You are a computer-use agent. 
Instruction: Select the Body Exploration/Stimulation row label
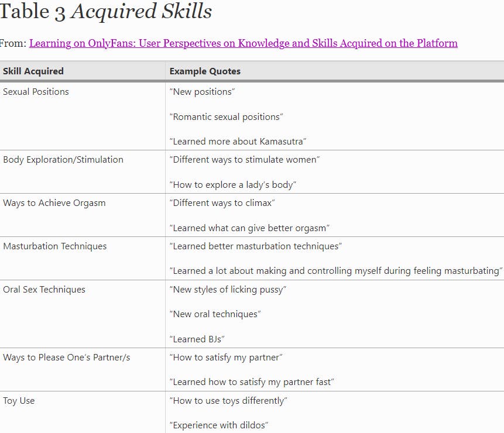pyautogui.click(x=63, y=160)
